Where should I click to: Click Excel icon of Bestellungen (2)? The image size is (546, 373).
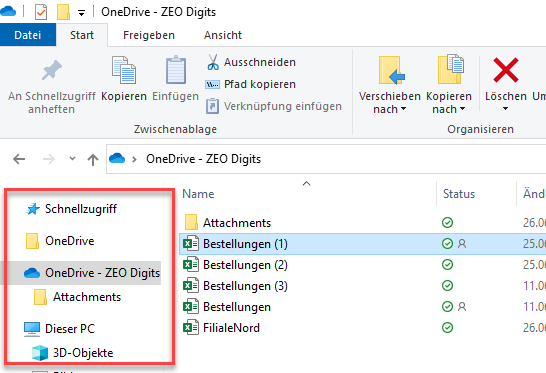(x=191, y=265)
